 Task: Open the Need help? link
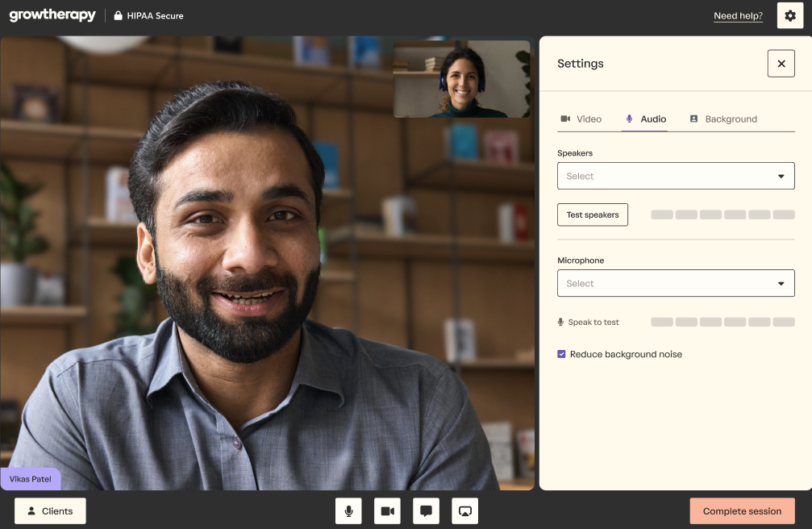click(738, 16)
